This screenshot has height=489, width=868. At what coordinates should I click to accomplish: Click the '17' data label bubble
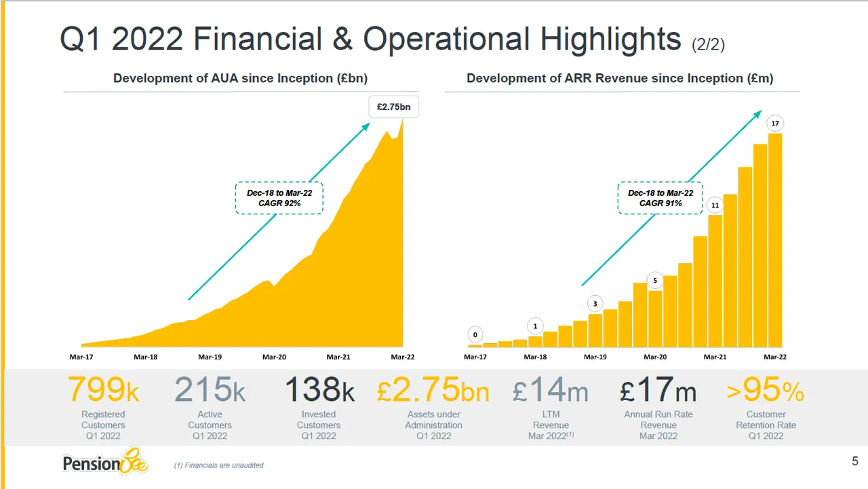tap(775, 124)
